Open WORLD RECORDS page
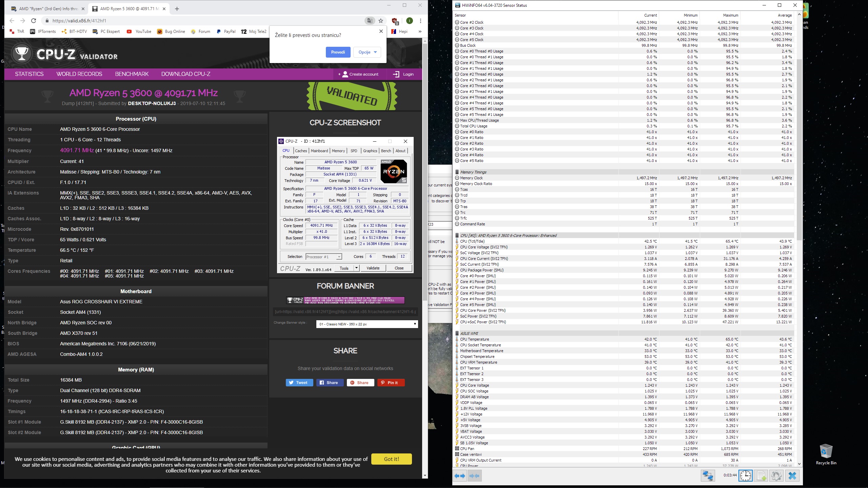 [x=79, y=74]
